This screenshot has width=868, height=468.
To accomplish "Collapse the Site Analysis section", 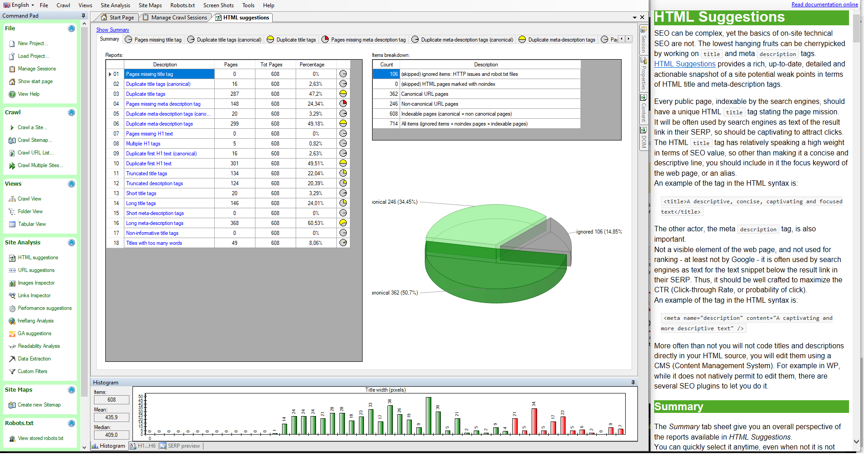I will pyautogui.click(x=71, y=243).
